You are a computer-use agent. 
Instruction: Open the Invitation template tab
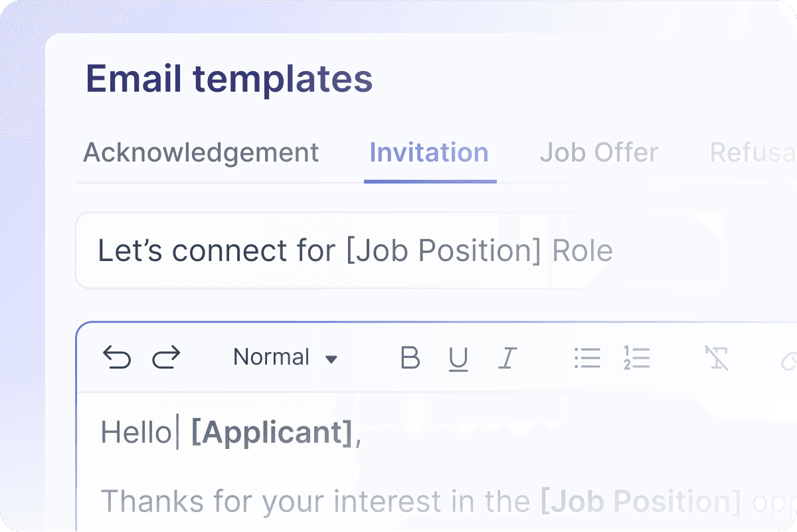pos(429,153)
